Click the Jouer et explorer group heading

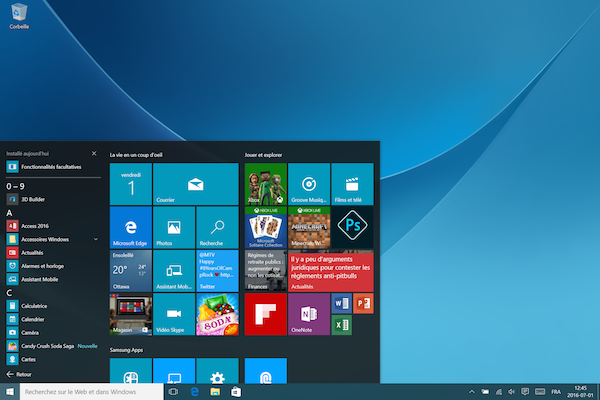(x=263, y=155)
